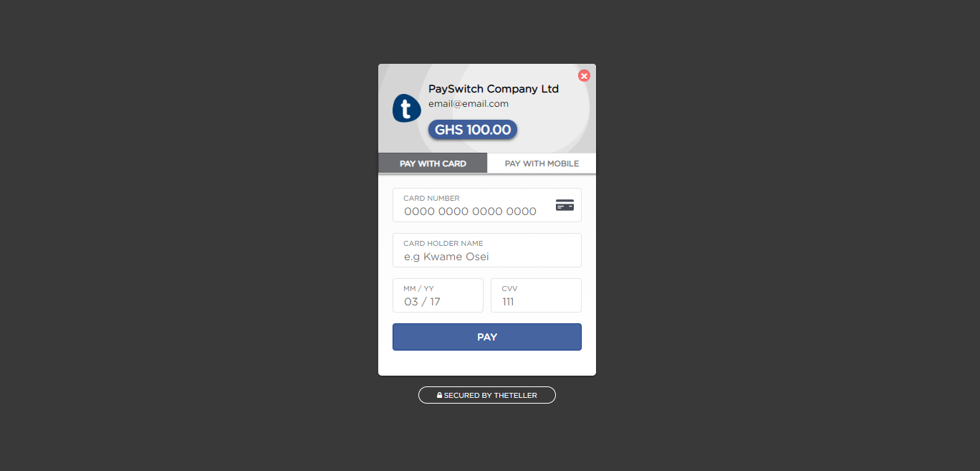Click the lock icon in secured badge
This screenshot has width=980, height=471.
click(x=440, y=395)
